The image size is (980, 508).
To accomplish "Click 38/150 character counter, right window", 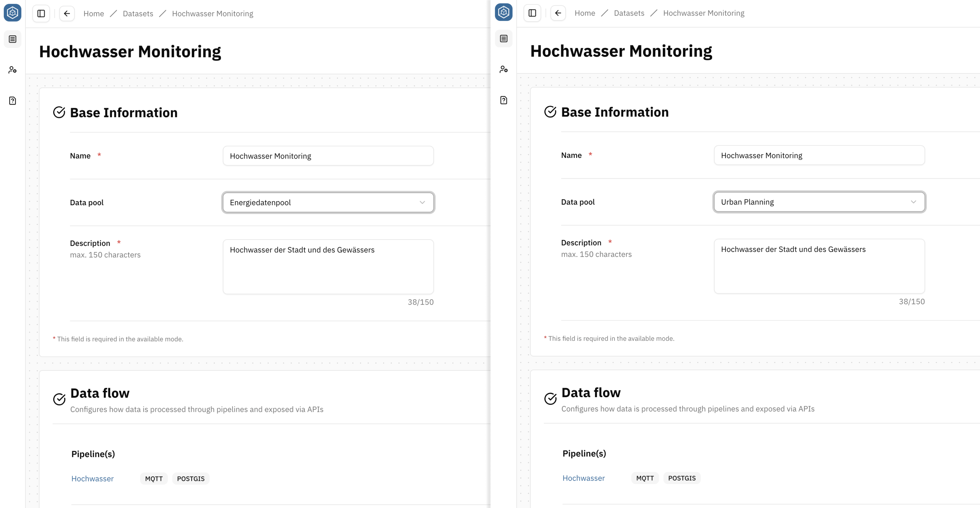I will tap(911, 301).
